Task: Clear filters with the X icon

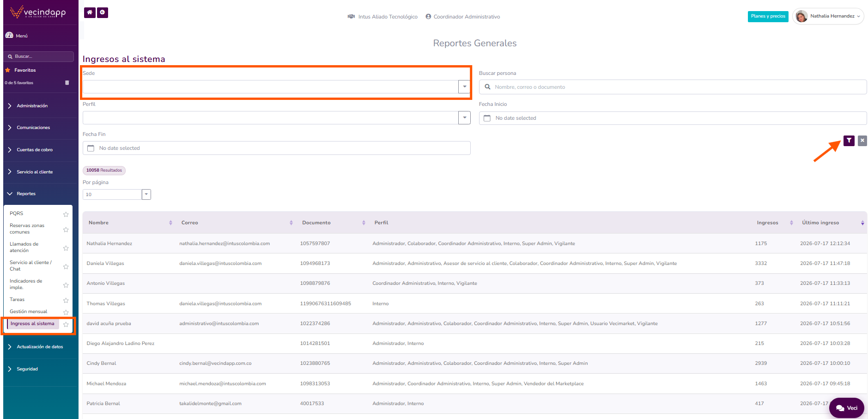Action: 862,141
